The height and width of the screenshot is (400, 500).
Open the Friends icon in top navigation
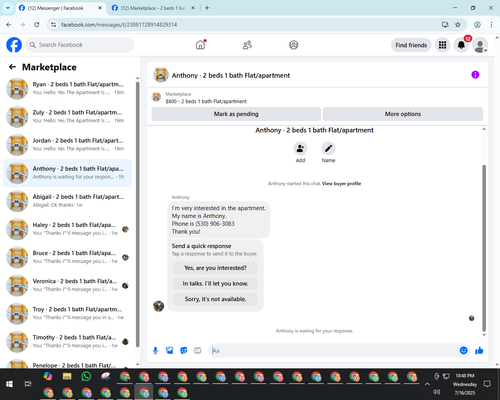pyautogui.click(x=247, y=45)
